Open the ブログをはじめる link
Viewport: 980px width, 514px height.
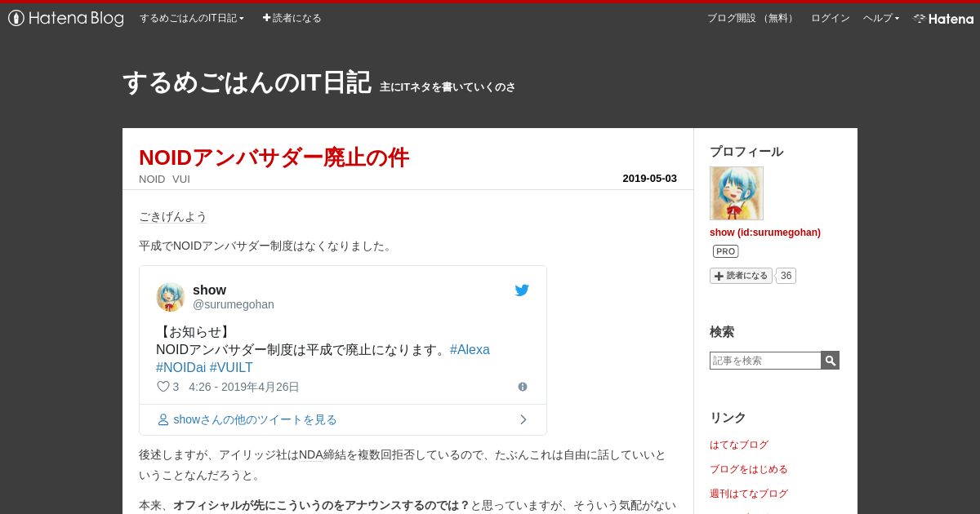(749, 469)
